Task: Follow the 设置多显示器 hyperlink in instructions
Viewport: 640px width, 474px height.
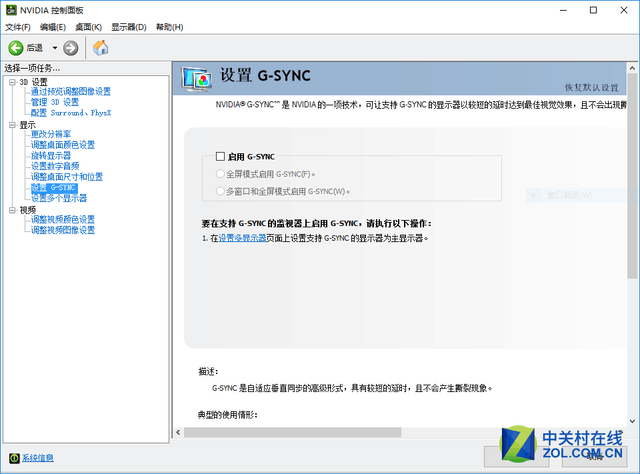Action: click(242, 238)
